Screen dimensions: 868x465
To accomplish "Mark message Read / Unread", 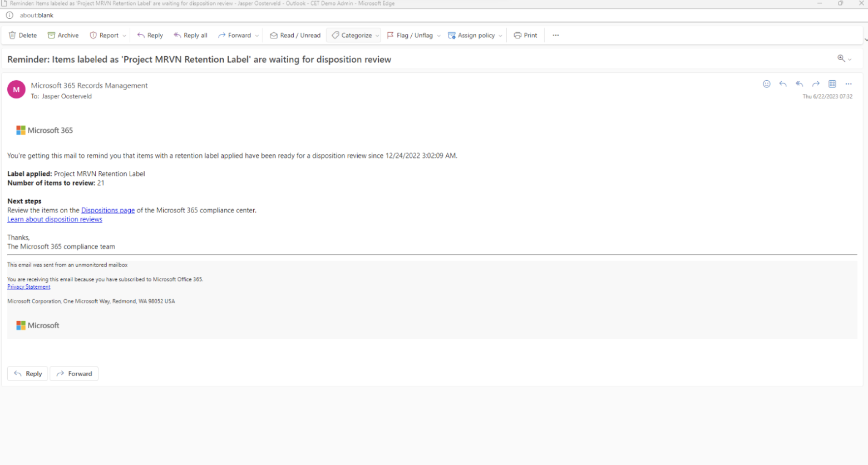I will (x=295, y=35).
